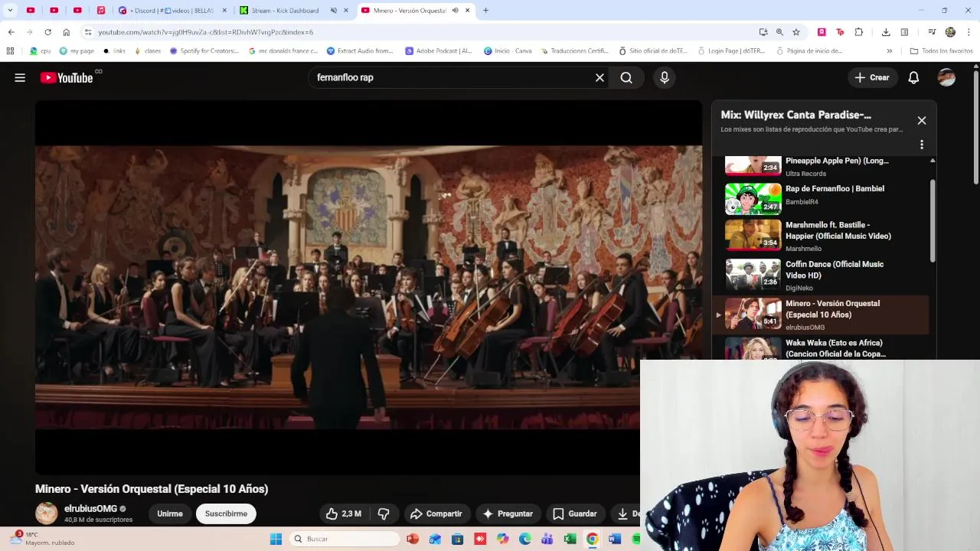Viewport: 980px width, 551px height.
Task: Click the Marshmello Happier video thumbnail
Action: coord(753,235)
